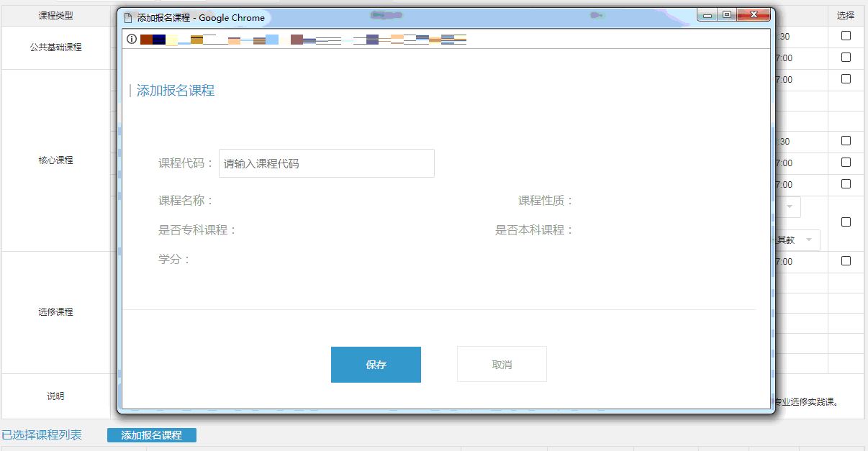
Task: Click the 选修课程 category cell
Action: coord(55,312)
